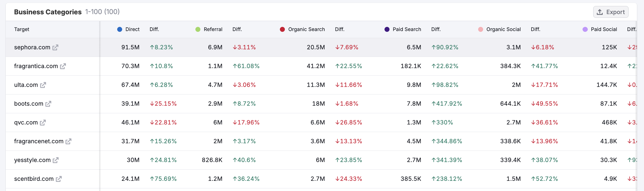The height and width of the screenshot is (191, 644).
Task: Select fragrantica.com Organic Search value 41.2M
Action: pyautogui.click(x=316, y=66)
